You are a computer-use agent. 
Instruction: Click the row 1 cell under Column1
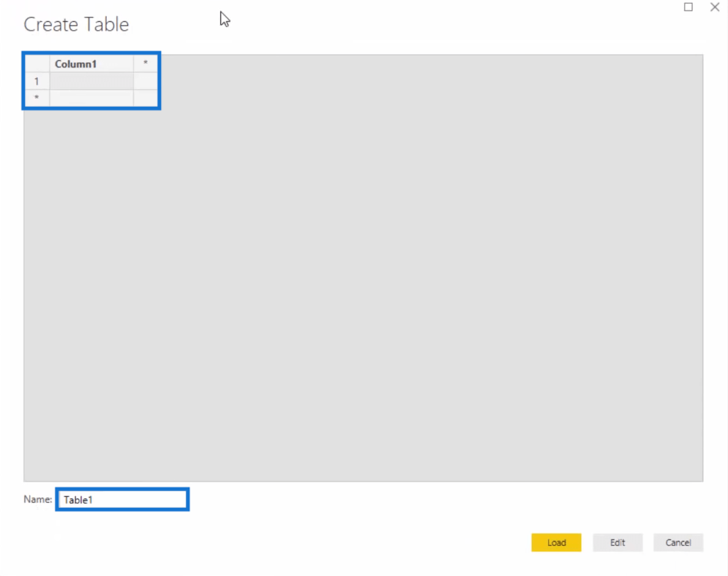91,81
